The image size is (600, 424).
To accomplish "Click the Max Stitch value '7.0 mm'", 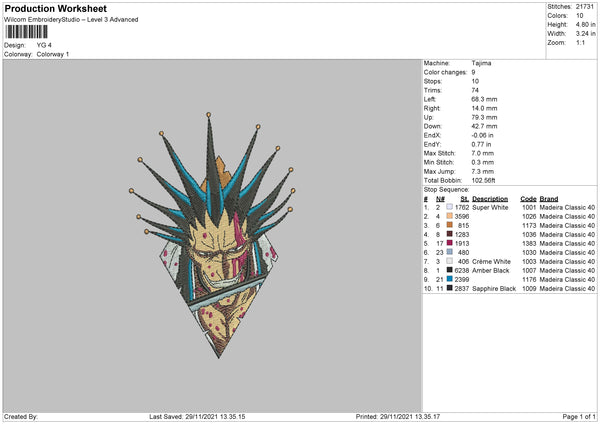I will 483,153.
